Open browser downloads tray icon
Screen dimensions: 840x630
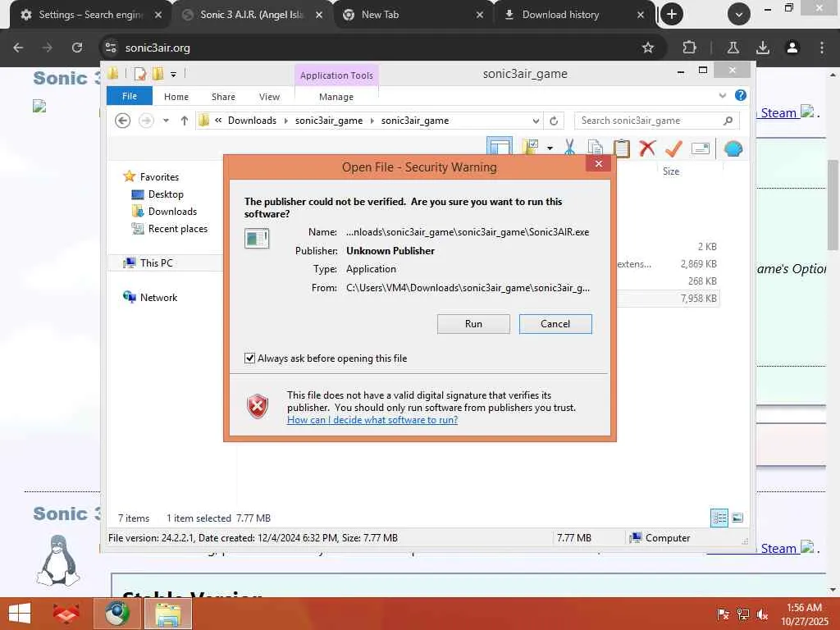click(x=762, y=48)
